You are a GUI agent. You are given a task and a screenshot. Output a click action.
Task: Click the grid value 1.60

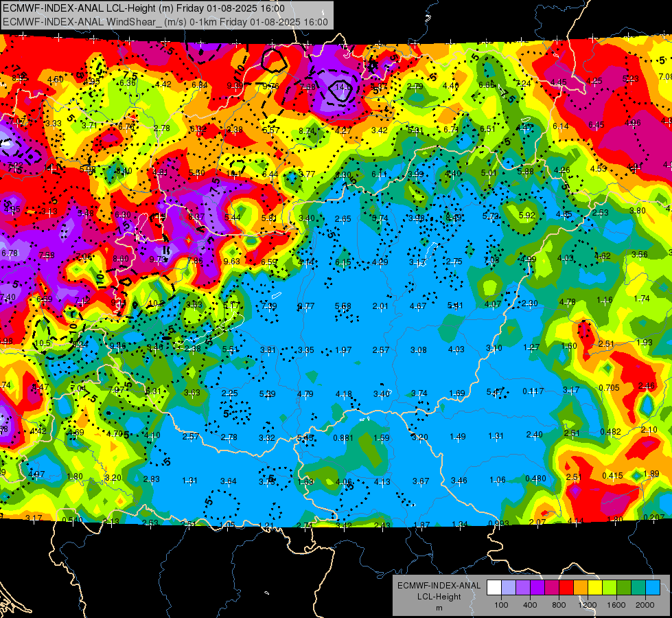tap(569, 345)
